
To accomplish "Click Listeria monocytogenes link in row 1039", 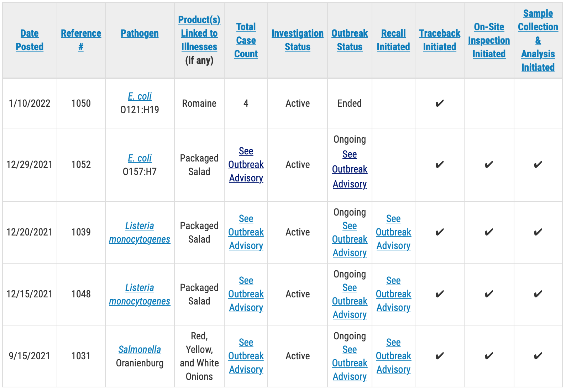I will tap(140, 232).
